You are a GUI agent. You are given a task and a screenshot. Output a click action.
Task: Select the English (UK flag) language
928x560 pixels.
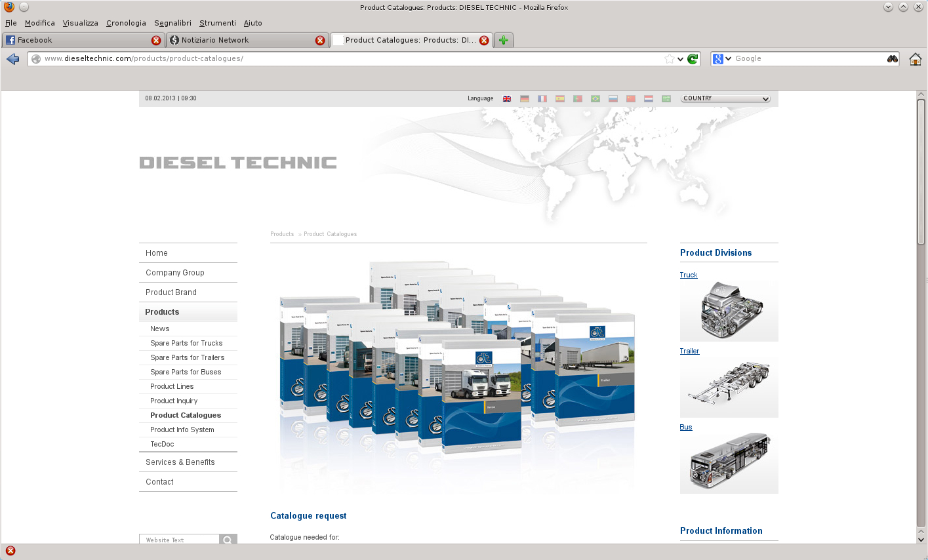point(507,98)
